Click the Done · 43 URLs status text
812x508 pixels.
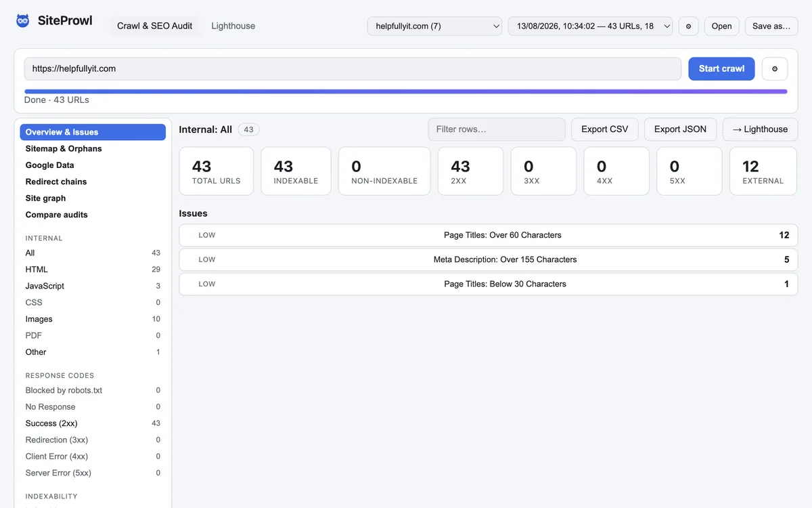57,100
